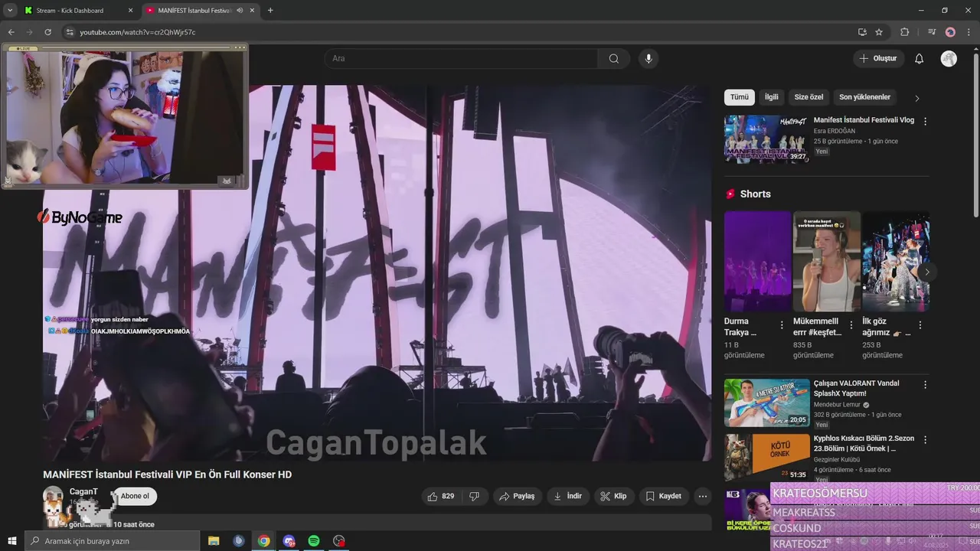The height and width of the screenshot is (551, 980).
Task: Open a new browser tab
Action: 270,11
